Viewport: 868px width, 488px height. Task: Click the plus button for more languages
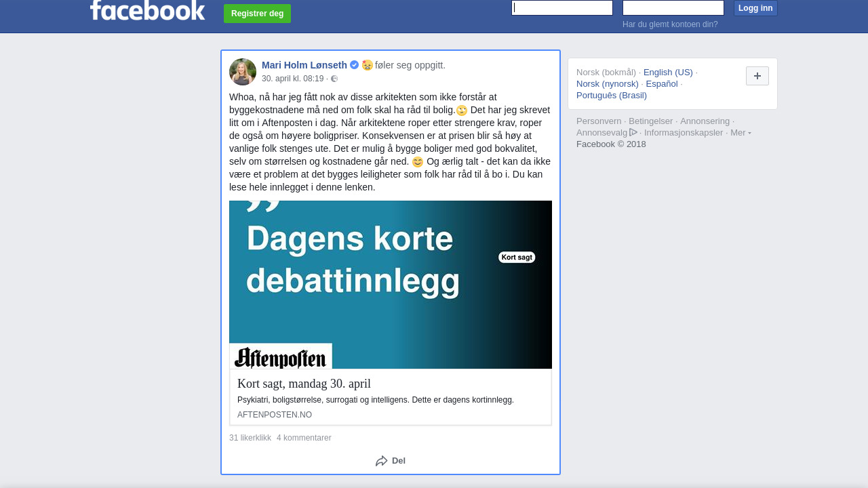click(757, 76)
